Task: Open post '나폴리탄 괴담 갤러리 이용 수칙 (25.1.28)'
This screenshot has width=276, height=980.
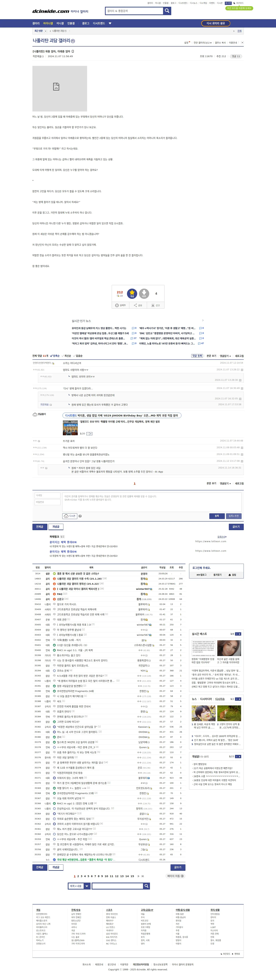Action: pos(79,578)
